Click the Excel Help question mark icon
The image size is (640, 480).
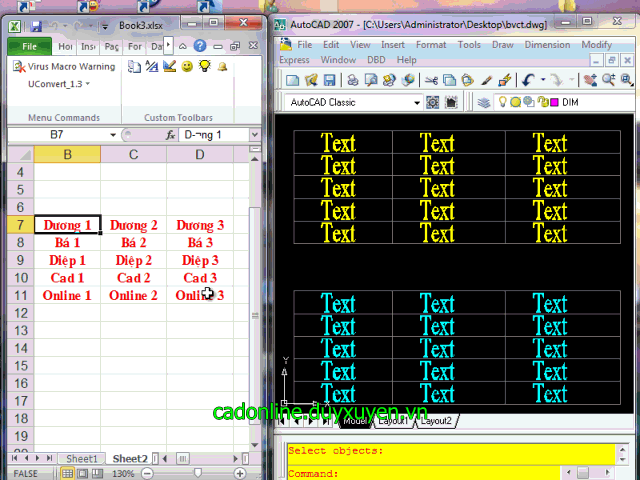[199, 45]
